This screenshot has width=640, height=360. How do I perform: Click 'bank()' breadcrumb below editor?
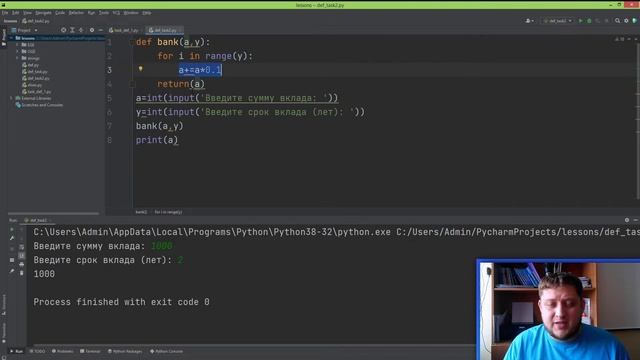pos(141,212)
